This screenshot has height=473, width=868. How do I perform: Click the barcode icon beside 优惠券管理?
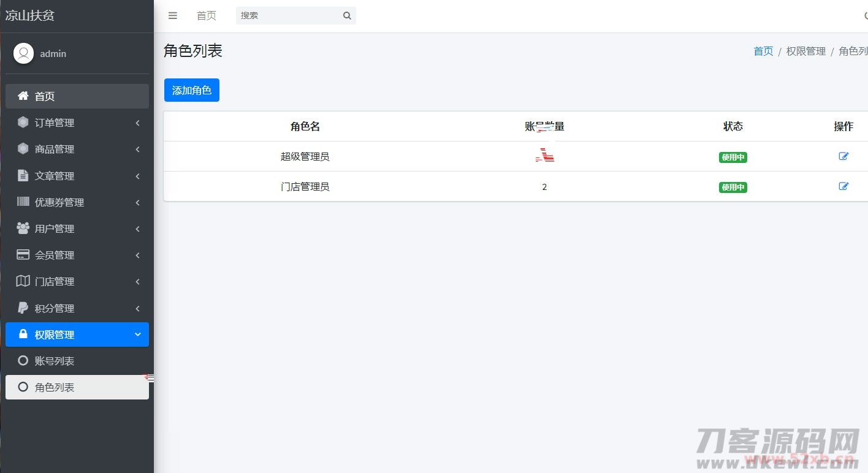pyautogui.click(x=22, y=202)
